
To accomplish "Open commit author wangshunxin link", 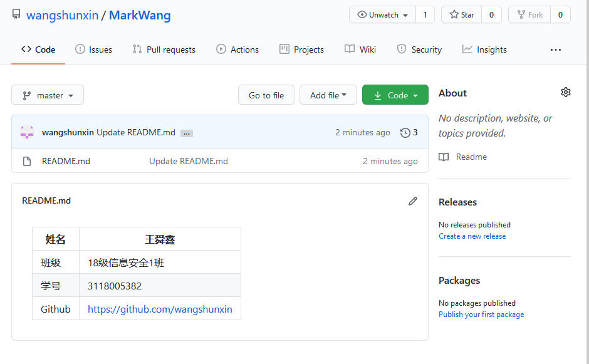I will pos(68,133).
